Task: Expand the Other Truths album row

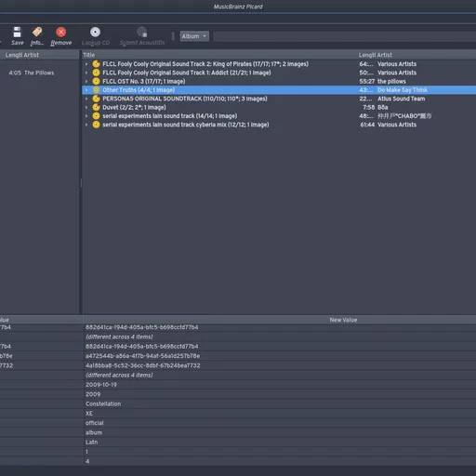Action: (86, 90)
